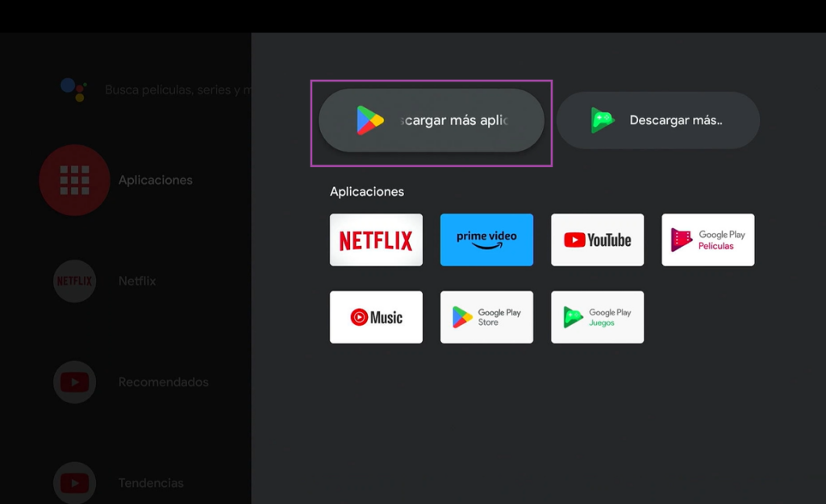
Task: Click the round Netflix icon in sidebar
Action: click(74, 281)
